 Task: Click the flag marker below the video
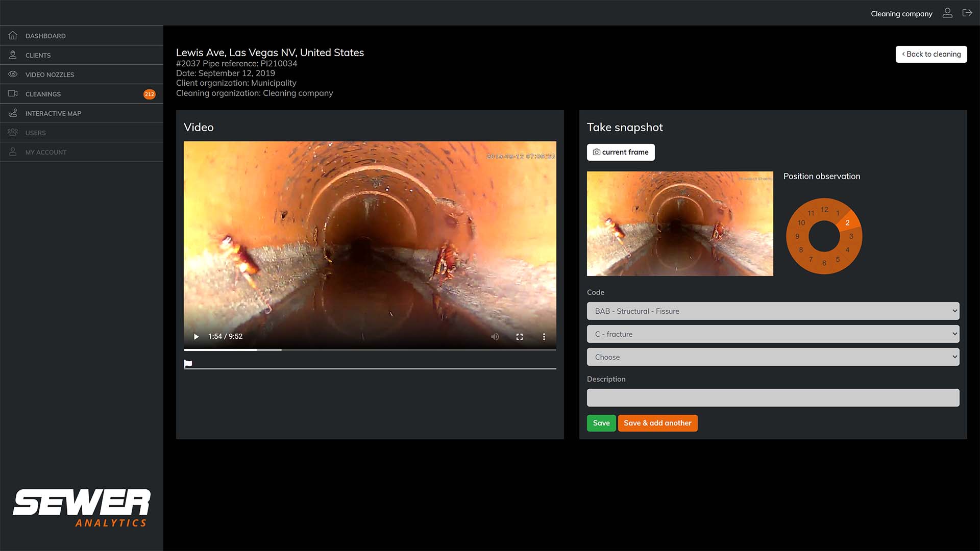click(188, 364)
